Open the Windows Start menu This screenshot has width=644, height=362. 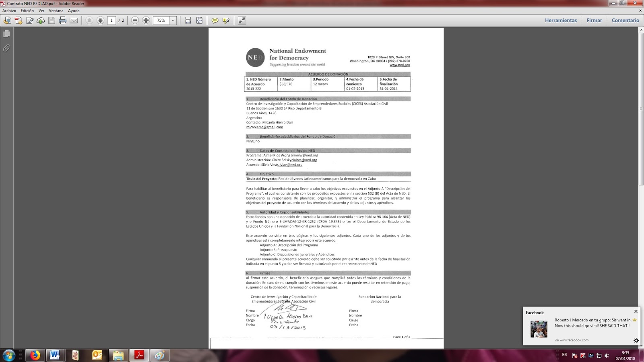(x=9, y=356)
